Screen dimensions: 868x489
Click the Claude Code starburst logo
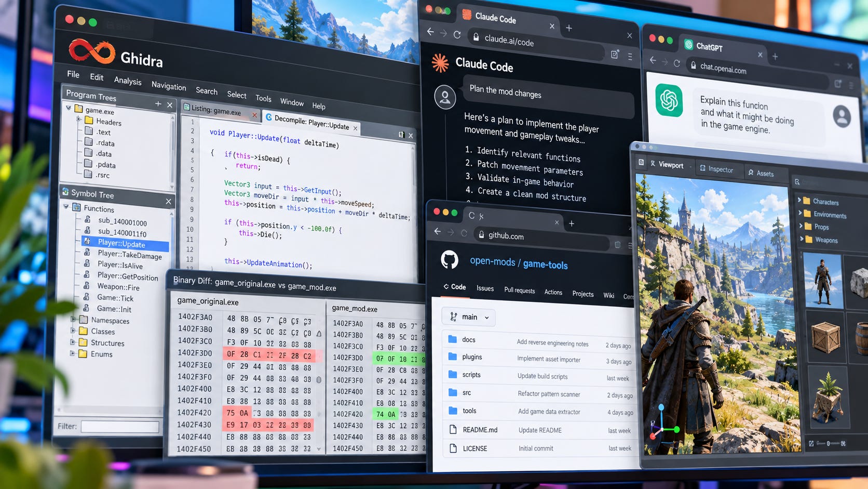coord(440,62)
